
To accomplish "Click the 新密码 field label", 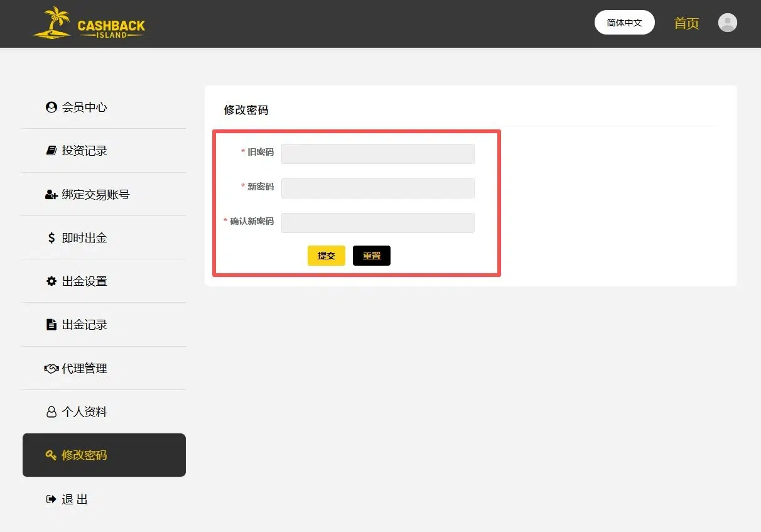I will point(261,187).
